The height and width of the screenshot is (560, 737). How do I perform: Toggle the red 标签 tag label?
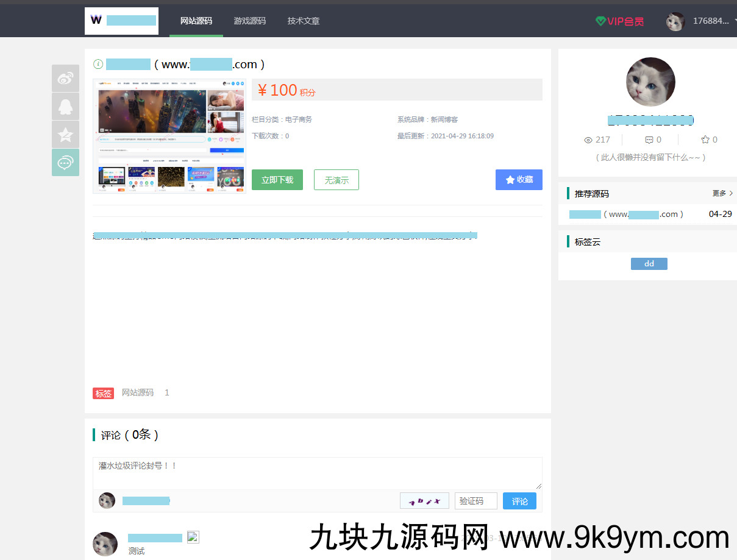click(103, 393)
